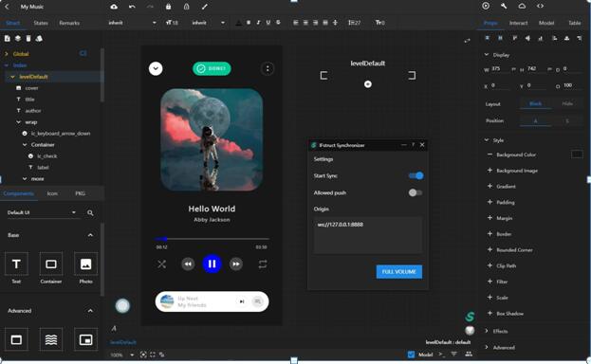Click the green S synchronizer icon on canvas

pyautogui.click(x=470, y=317)
